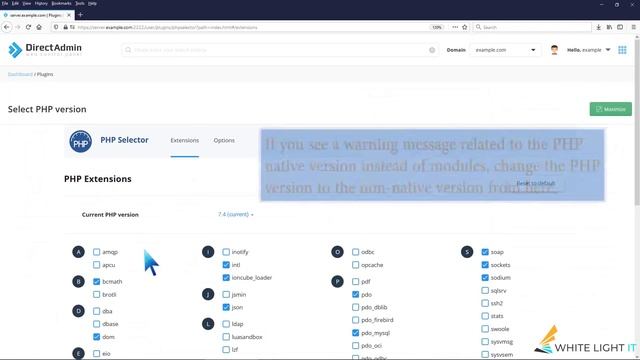
Task: Clear the DirectAdmin search field icon
Action: tap(432, 50)
